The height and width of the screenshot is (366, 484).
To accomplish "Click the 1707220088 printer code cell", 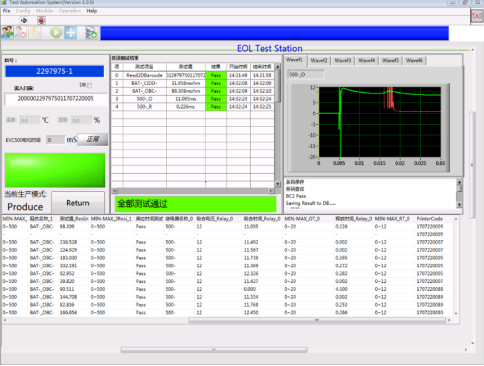I will pos(430,289).
